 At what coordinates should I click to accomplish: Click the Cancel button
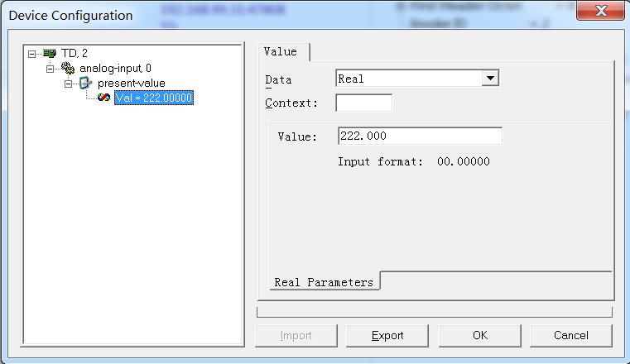point(571,336)
